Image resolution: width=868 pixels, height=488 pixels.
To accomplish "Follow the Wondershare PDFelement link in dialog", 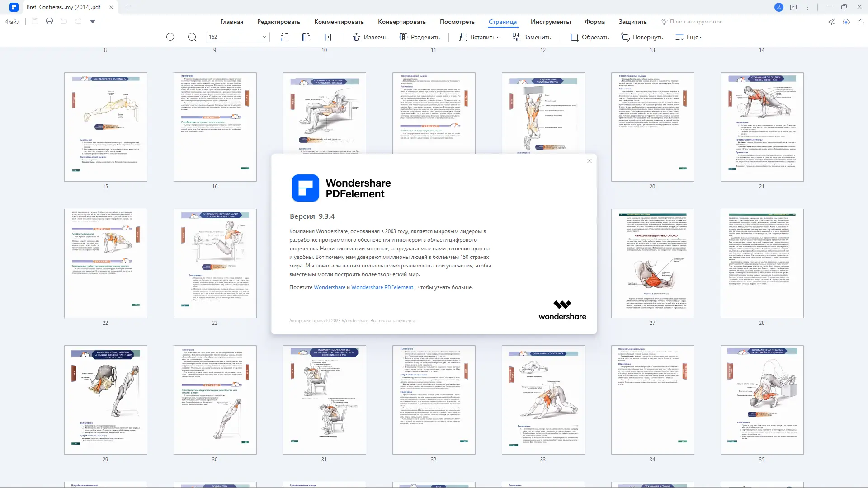I will click(x=382, y=287).
